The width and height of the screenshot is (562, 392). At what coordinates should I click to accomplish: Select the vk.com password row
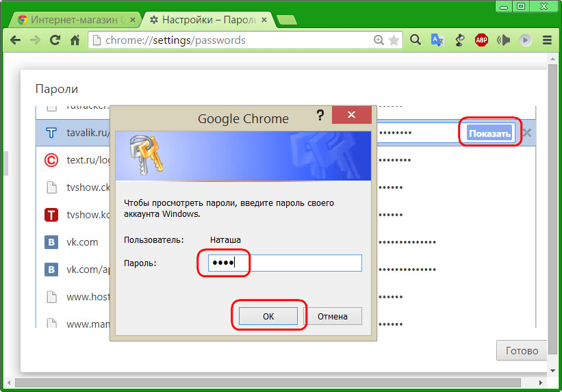point(285,242)
